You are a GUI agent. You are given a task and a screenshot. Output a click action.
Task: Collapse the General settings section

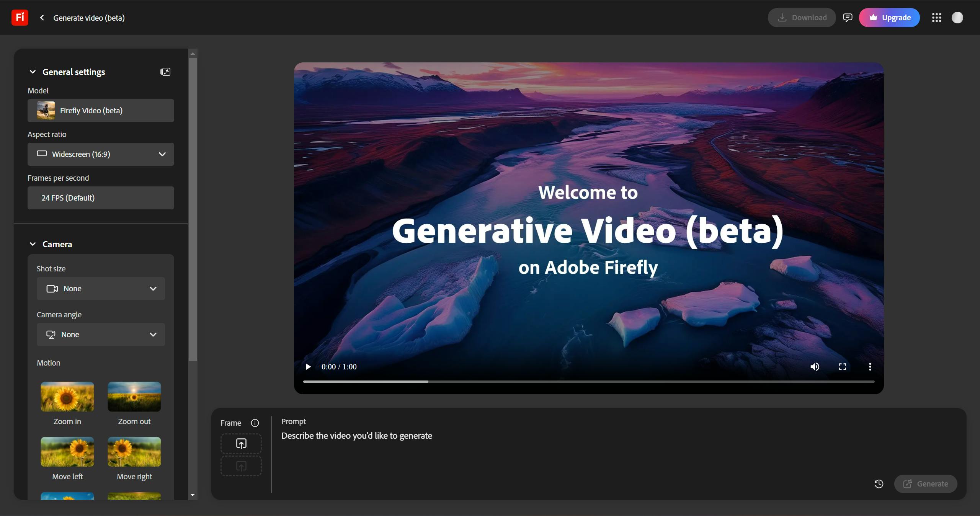(33, 72)
